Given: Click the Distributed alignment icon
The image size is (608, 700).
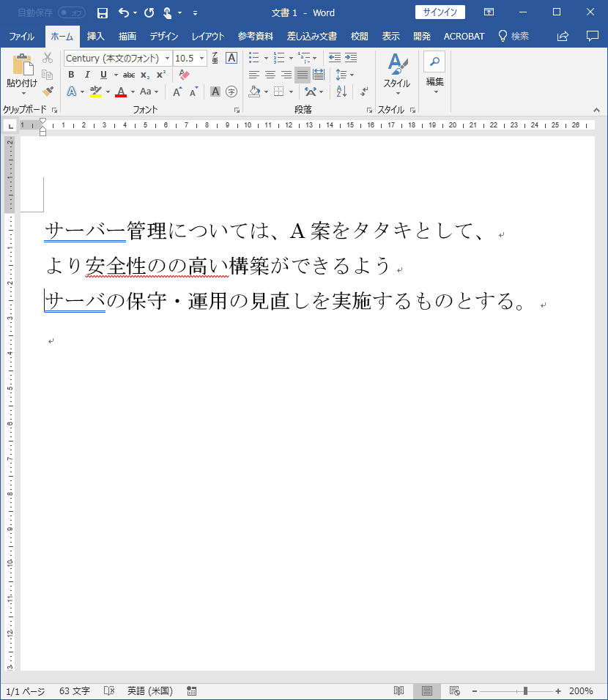Looking at the screenshot, I should coord(319,75).
